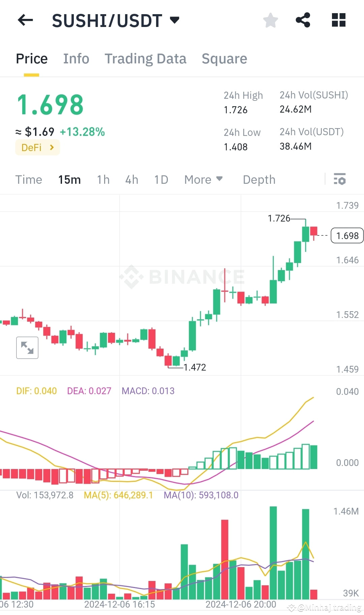Screen dimensions: 364x615
Task: Select the 1h timeframe
Action: 103,180
